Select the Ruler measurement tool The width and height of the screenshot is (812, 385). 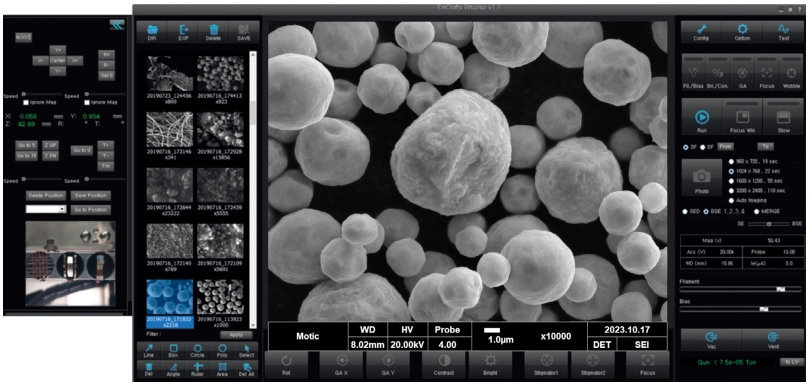pos(197,368)
